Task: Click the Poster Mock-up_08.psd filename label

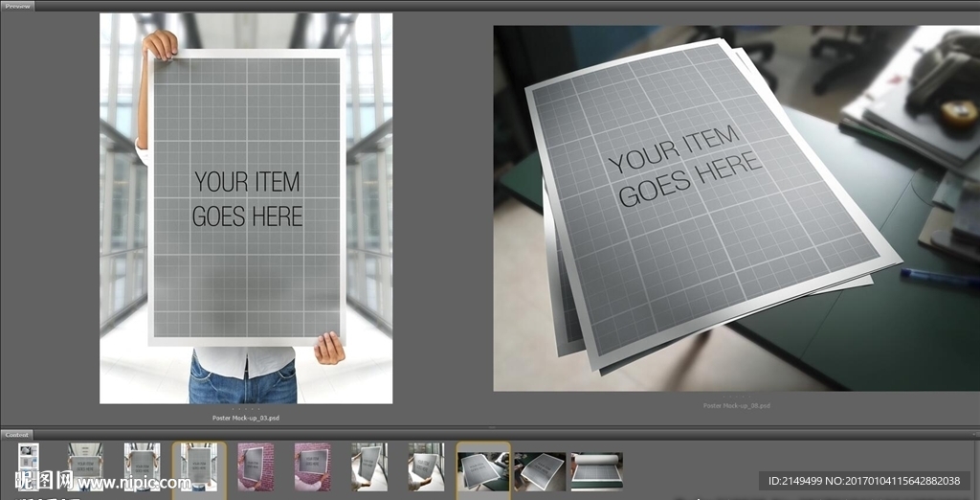Action: (x=736, y=405)
